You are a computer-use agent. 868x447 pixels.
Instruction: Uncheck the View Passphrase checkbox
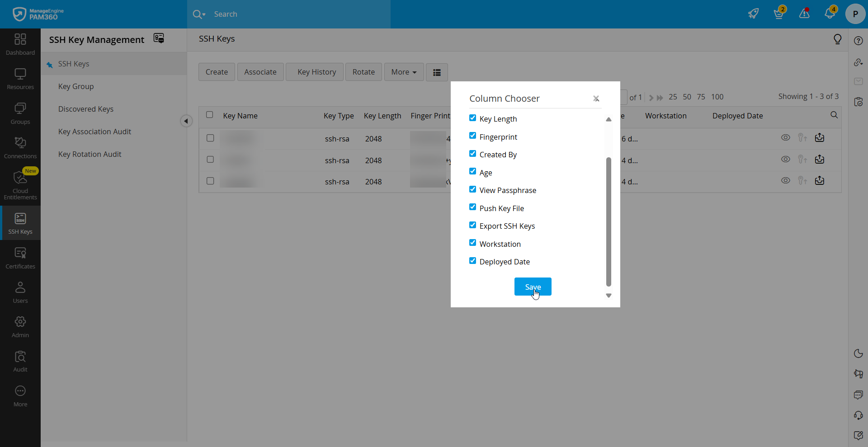472,189
